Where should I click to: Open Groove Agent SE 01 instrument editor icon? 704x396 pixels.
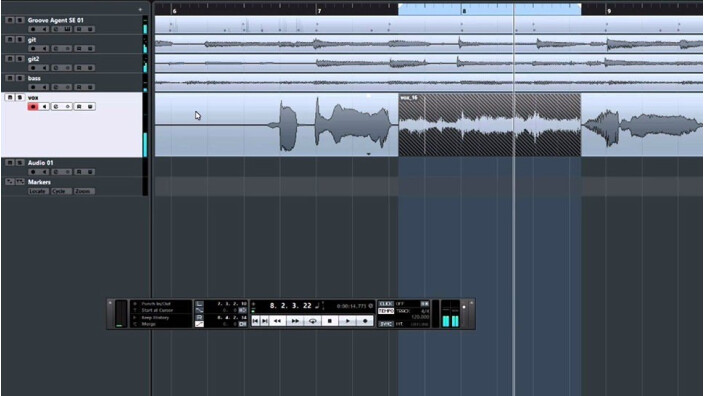(67, 29)
